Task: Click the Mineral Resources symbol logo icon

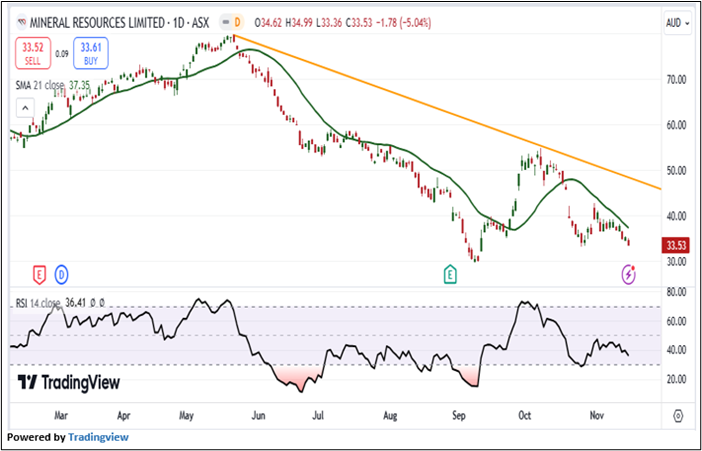Action: pos(21,22)
